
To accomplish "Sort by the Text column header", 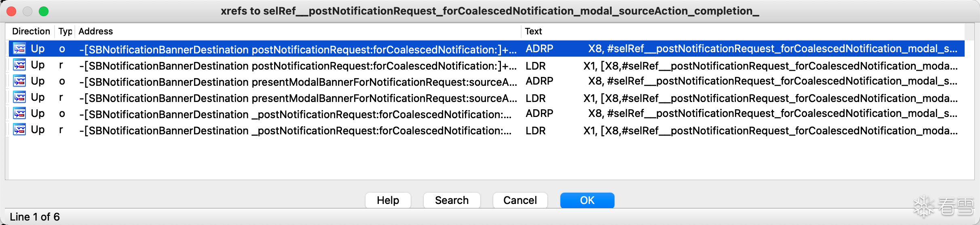I will click(x=533, y=31).
